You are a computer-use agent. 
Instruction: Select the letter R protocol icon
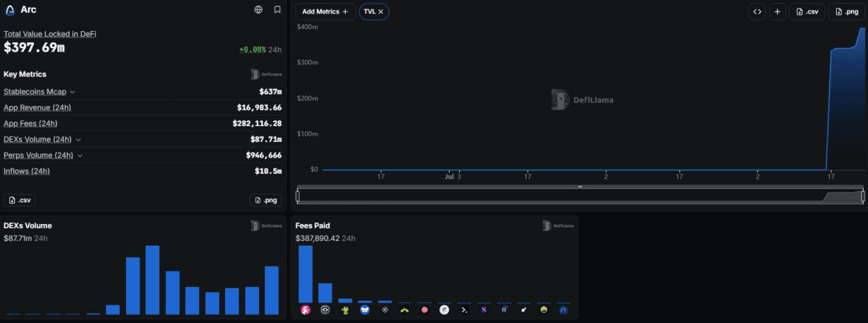click(504, 310)
